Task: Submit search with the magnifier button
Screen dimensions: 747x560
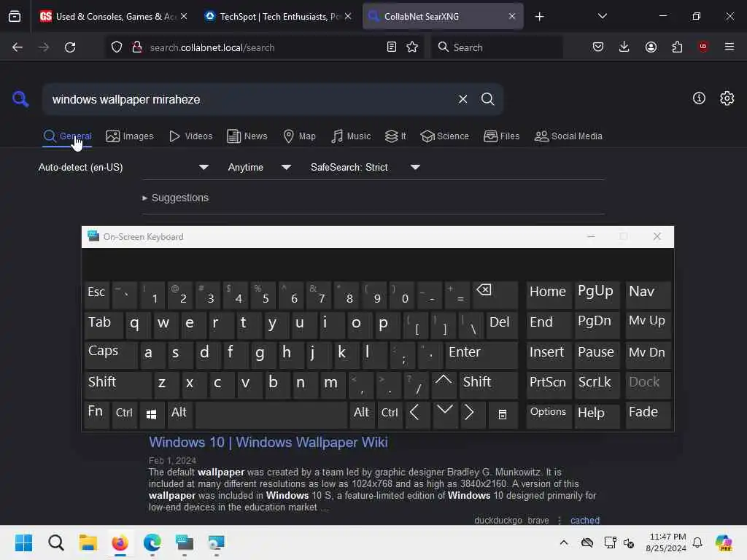Action: 487,99
